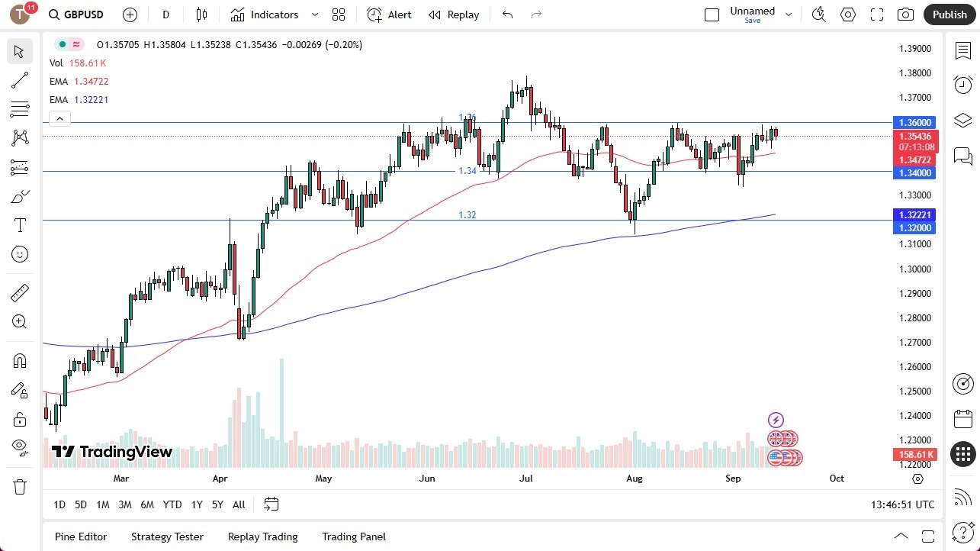Viewport: 980px width, 551px height.
Task: Take a chart snapshot with the camera icon
Action: 904,14
